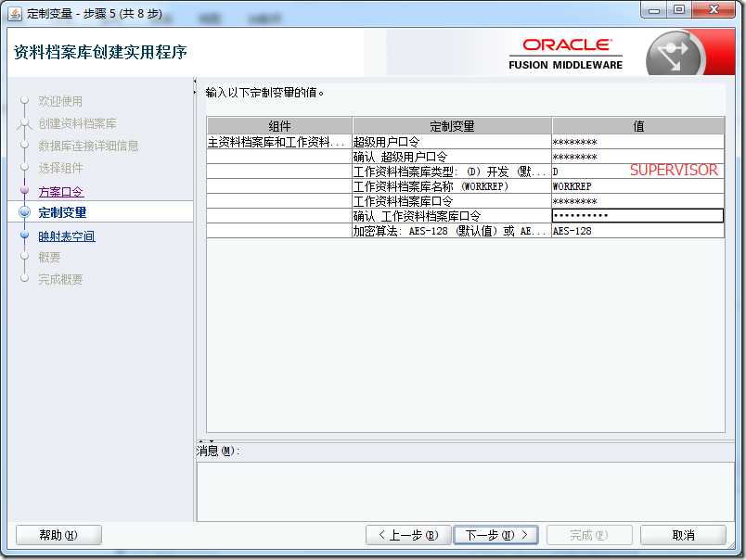Focus the 确认 工作资料档案库口令 field
Viewport: 746px width, 560px height.
(638, 216)
